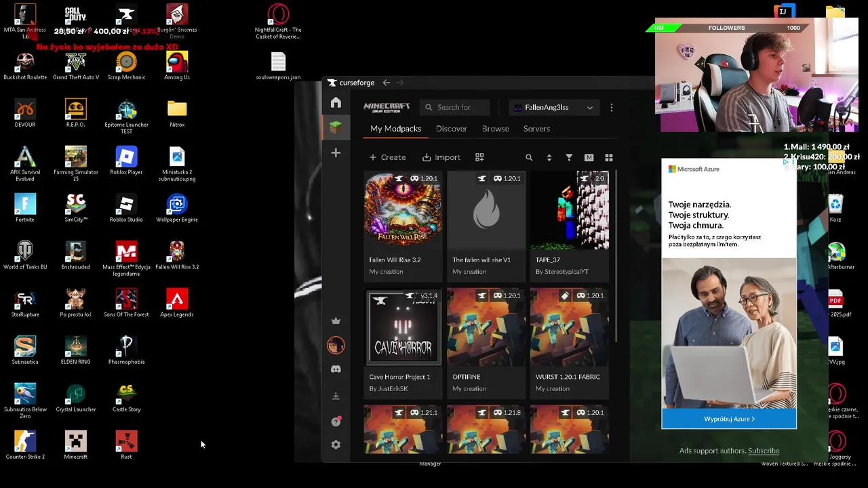868x488 pixels.
Task: Open Apex Legends desktop shortcut
Action: coord(177,304)
